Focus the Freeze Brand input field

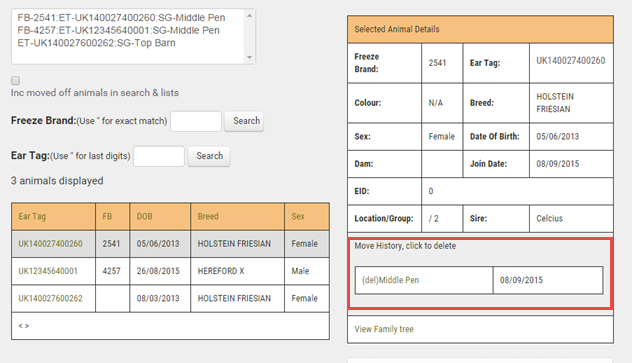click(196, 121)
